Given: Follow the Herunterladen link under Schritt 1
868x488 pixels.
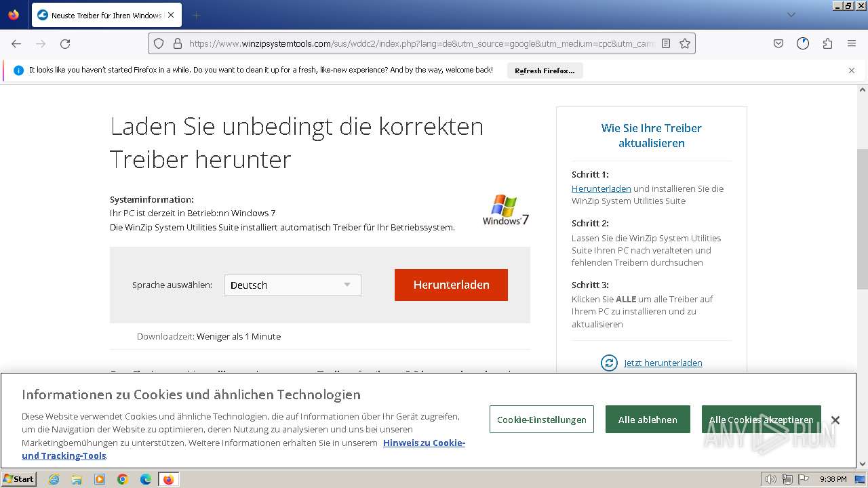Looking at the screenshot, I should (601, 188).
